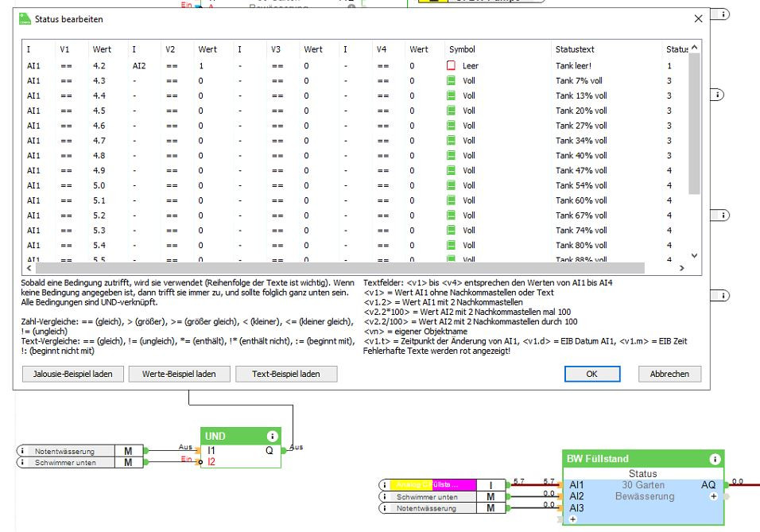This screenshot has width=760, height=532.
Task: Click green Voll icon in Tank 60% voll row
Action: click(451, 200)
